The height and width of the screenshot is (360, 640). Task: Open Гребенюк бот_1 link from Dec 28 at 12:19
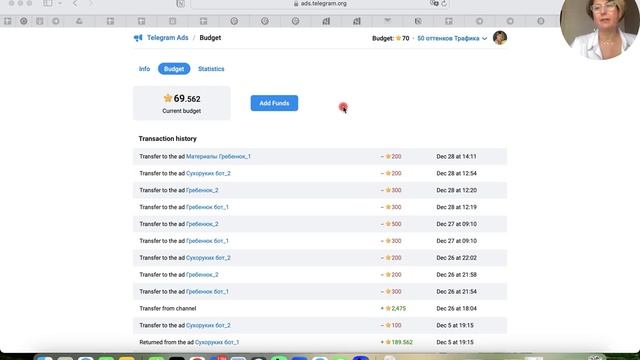point(207,207)
